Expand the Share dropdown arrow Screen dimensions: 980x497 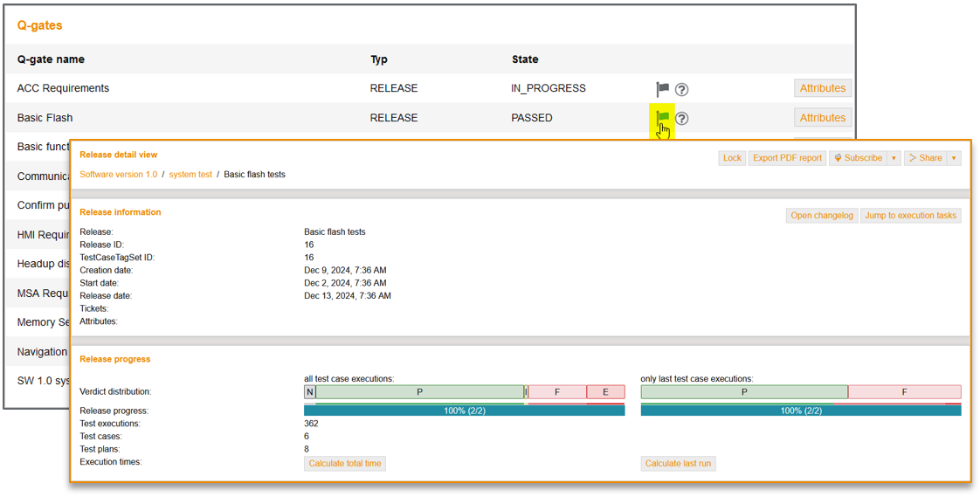[x=954, y=158]
